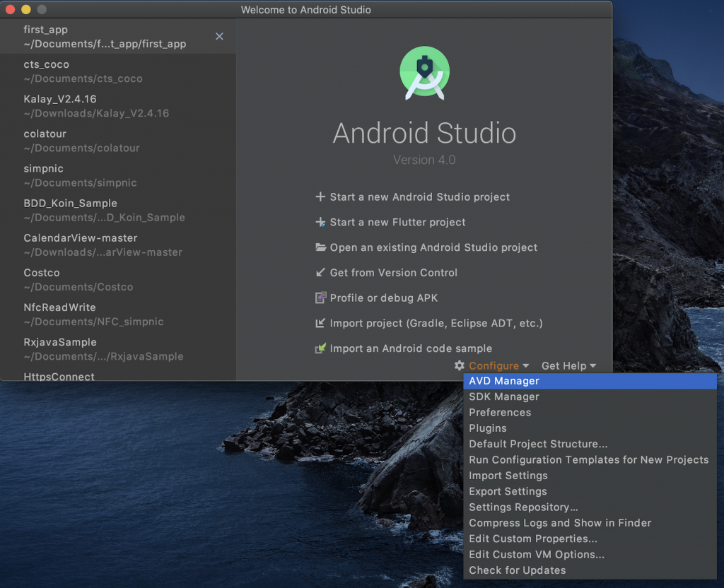This screenshot has height=588, width=724.
Task: Open the Get Help dropdown
Action: 568,365
